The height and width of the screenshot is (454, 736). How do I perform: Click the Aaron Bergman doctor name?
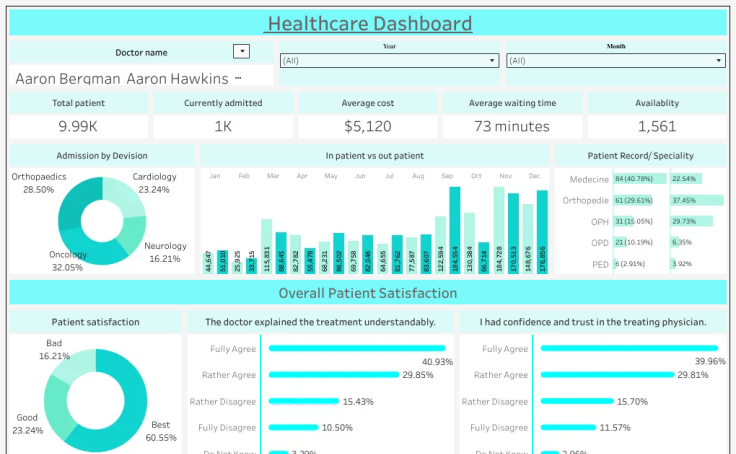coord(68,78)
